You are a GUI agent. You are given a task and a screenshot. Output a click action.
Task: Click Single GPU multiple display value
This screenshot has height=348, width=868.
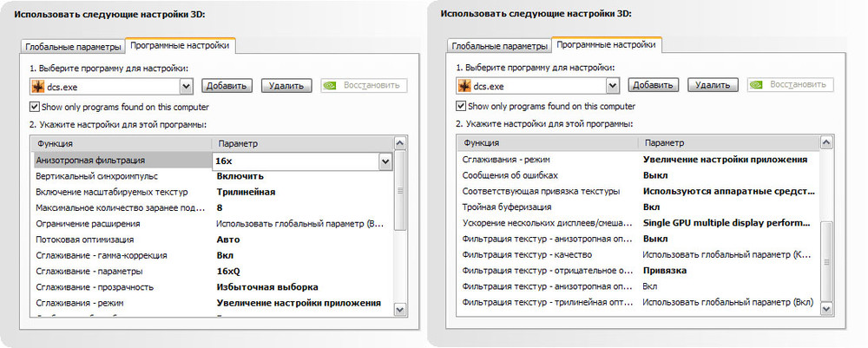(x=727, y=223)
